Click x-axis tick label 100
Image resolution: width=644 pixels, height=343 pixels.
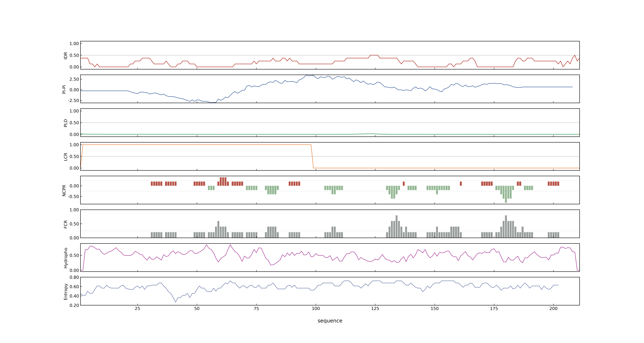[316, 309]
